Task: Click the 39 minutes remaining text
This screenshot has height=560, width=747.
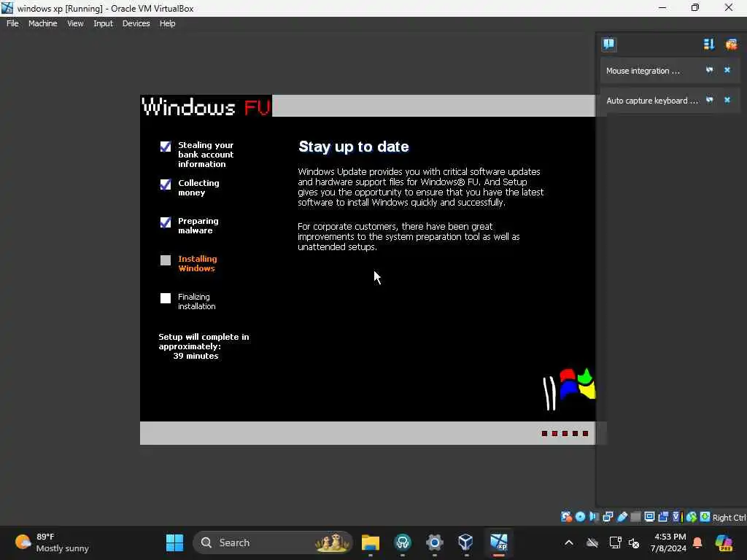Action: 196,356
